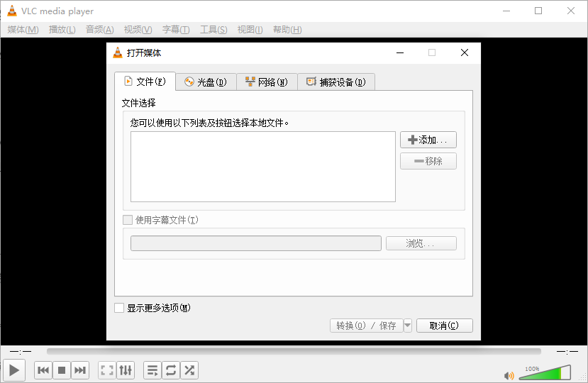Open extended settings equalizer icon
The width and height of the screenshot is (588, 383).
click(x=126, y=370)
